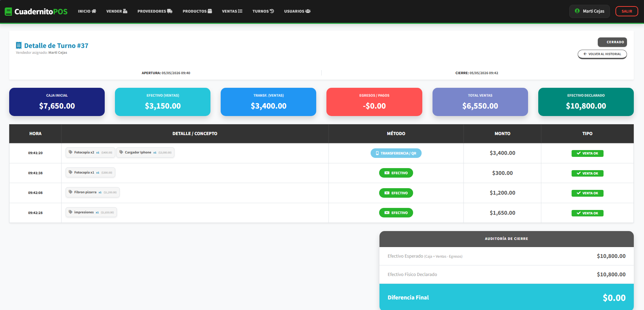Click VENTA OK badge in the 09:42:28 row
The image size is (644, 310).
587,213
